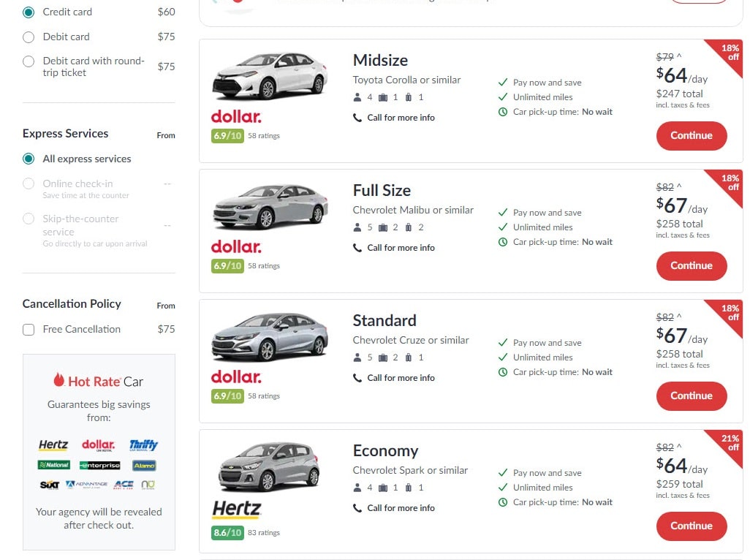Click the suitcase icon on the Economy listing

click(384, 488)
